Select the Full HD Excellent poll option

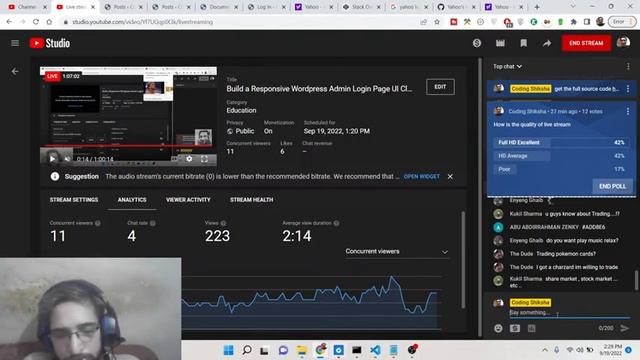coord(561,142)
